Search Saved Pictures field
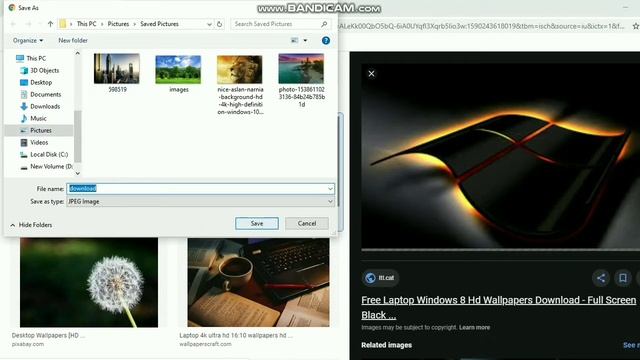The image size is (640, 360). (280, 24)
